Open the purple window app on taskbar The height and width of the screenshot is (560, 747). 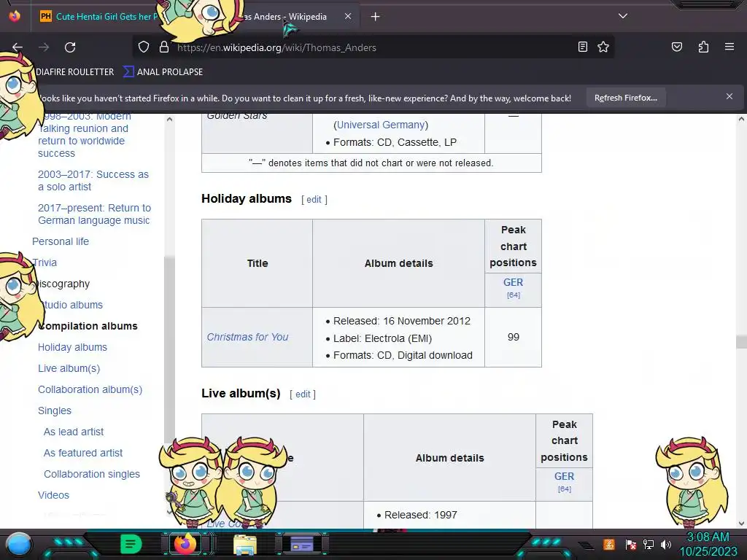301,544
